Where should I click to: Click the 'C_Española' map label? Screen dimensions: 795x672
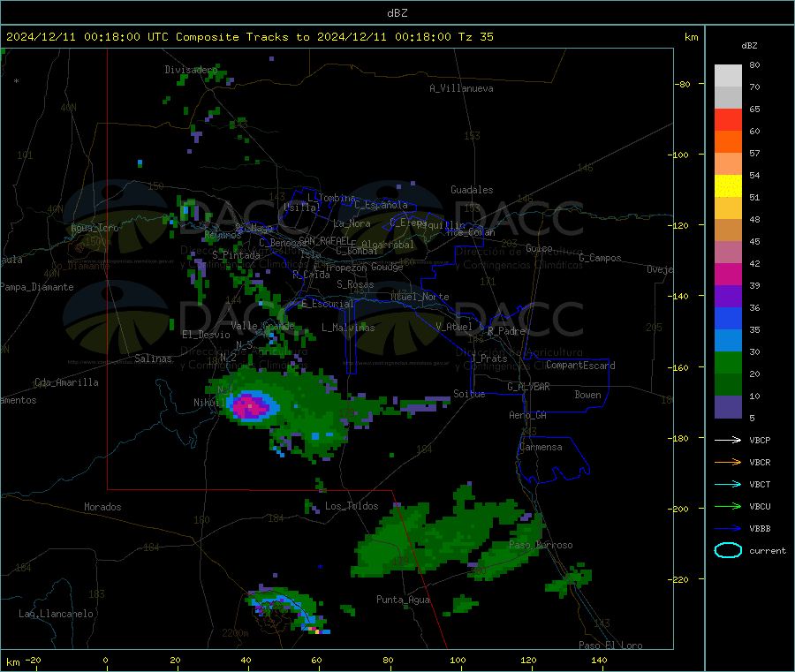(381, 205)
